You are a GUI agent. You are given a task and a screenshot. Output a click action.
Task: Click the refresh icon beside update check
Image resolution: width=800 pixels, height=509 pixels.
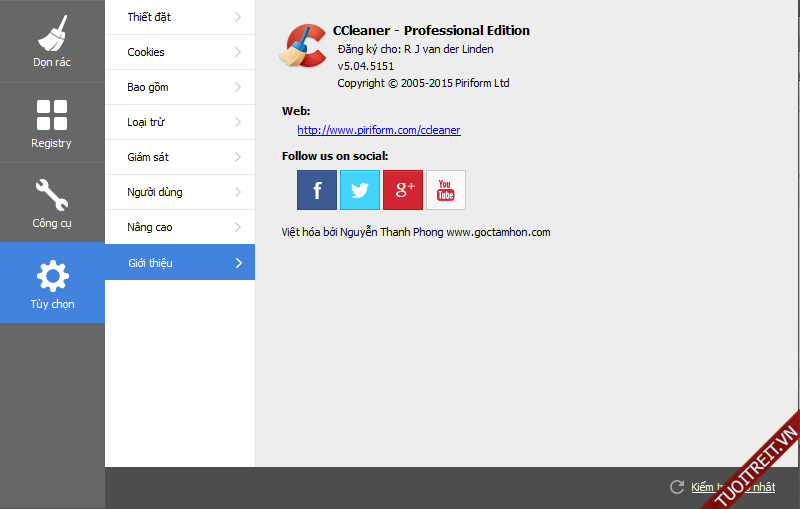pyautogui.click(x=677, y=487)
